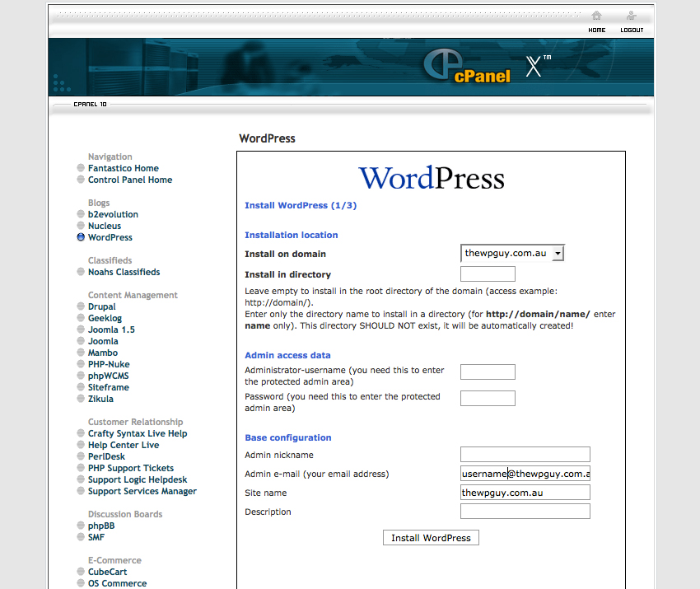
Task: Click bullet icon beside Crafty Syntax Live Help
Action: click(x=81, y=433)
